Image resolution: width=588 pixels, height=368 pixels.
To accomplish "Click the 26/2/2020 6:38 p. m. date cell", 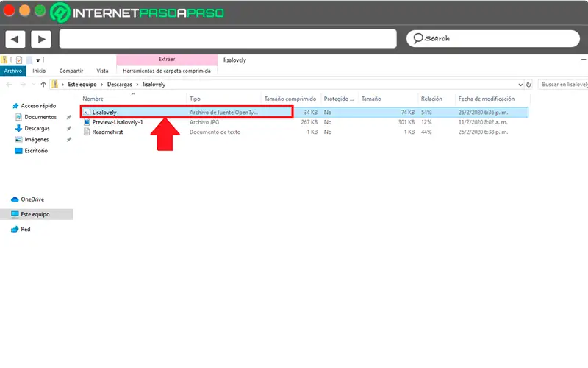I will point(483,132).
